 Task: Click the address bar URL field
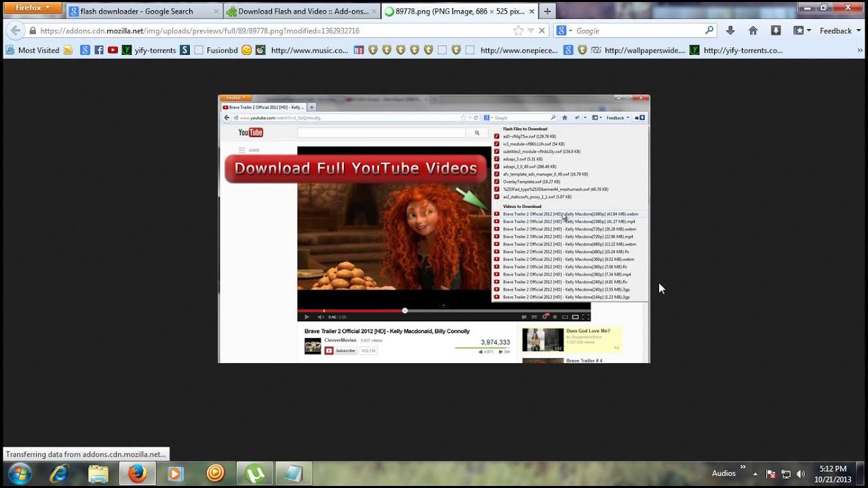tap(271, 31)
